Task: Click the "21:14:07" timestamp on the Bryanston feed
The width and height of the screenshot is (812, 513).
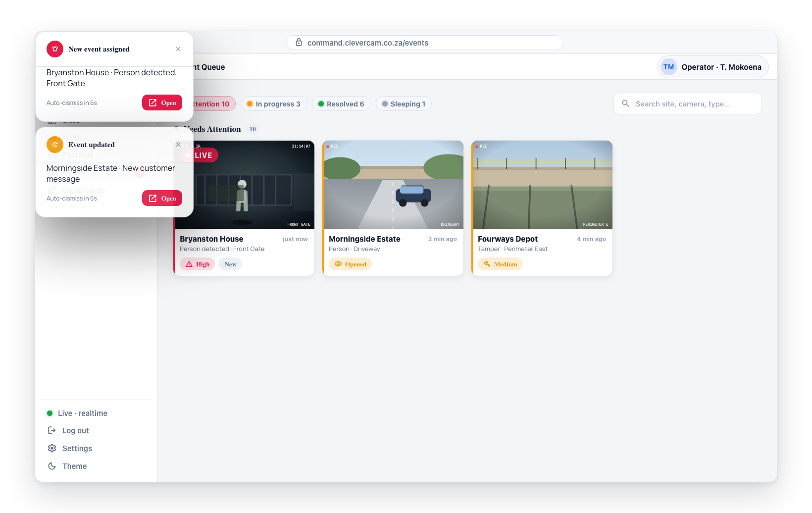Action: pos(301,146)
